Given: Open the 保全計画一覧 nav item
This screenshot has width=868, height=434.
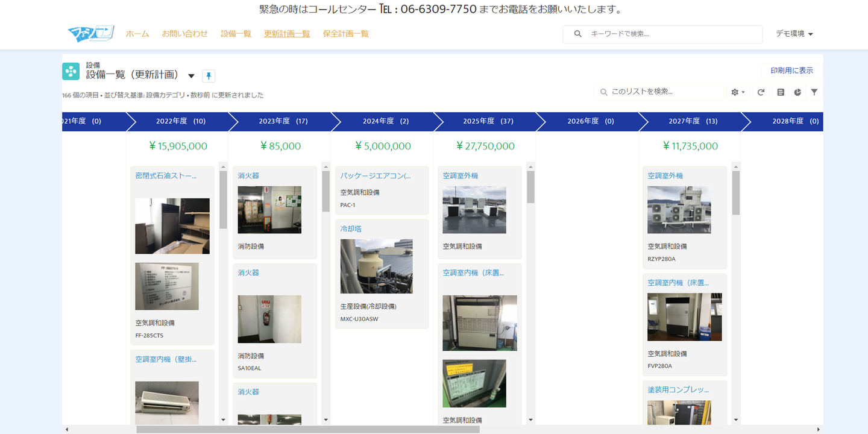Looking at the screenshot, I should pyautogui.click(x=346, y=34).
